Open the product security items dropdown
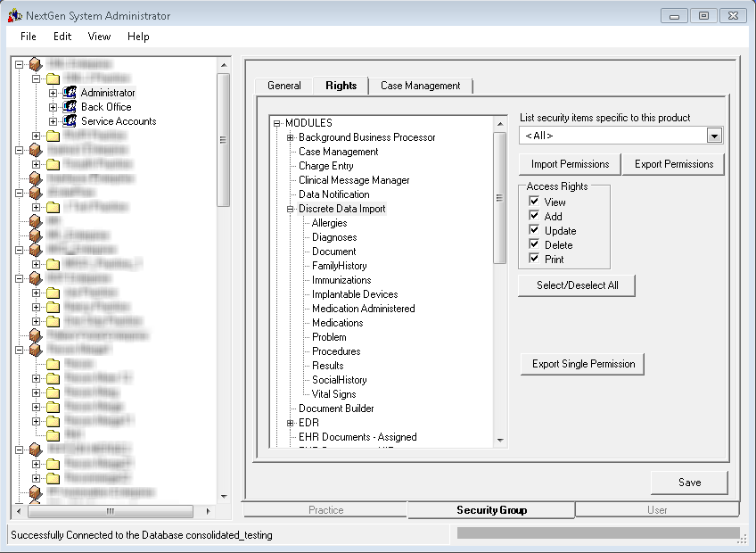756x553 pixels. pos(714,136)
